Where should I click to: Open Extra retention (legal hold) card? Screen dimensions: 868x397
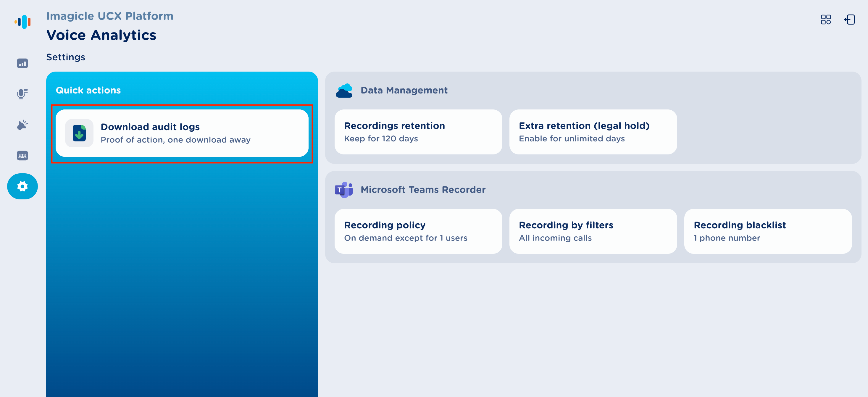click(x=593, y=132)
